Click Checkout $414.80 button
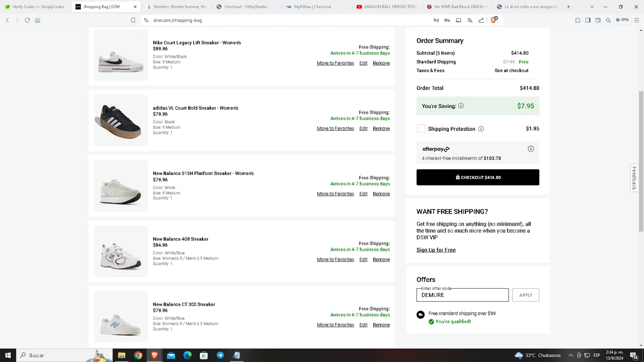 point(478,177)
